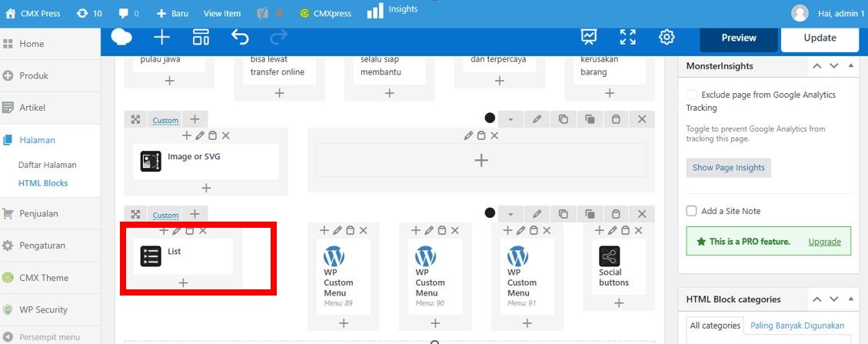Open the presentation chart insights icon

coord(588,37)
